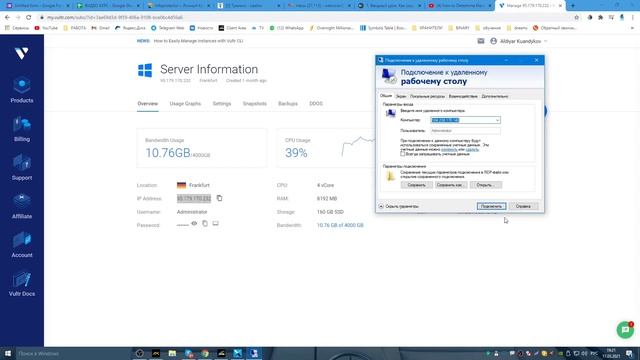The width and height of the screenshot is (640, 360).
Task: Open the news link about Vultr CLI
Action: [198, 41]
